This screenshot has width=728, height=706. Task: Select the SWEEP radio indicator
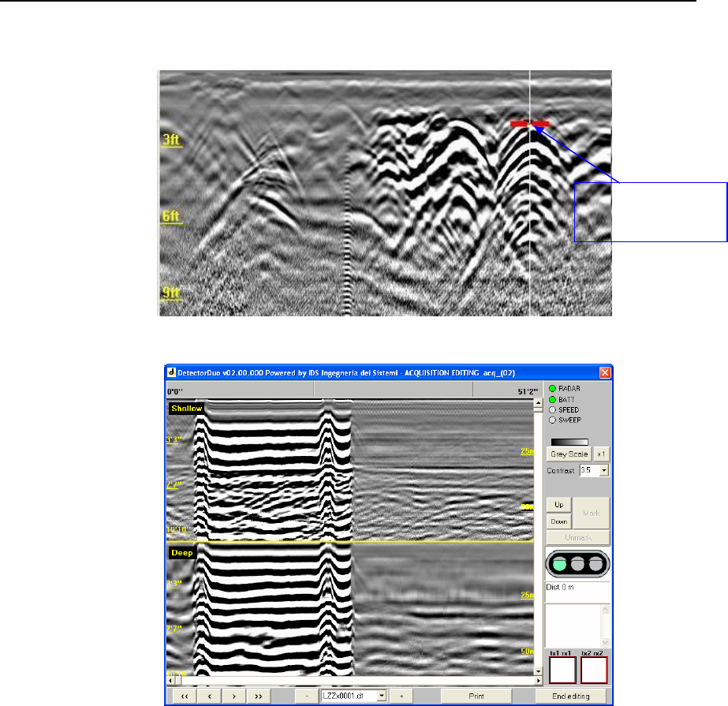tap(552, 420)
